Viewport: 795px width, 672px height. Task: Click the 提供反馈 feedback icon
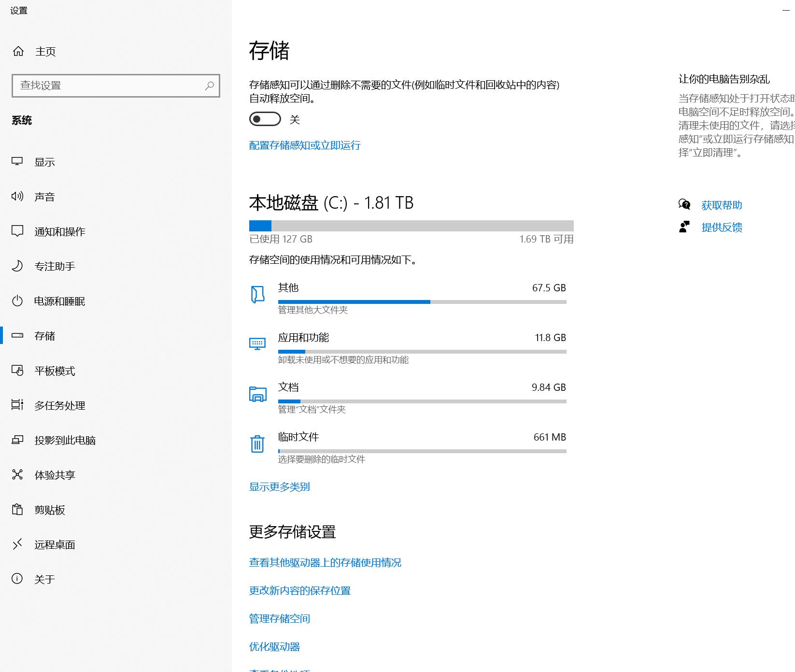point(684,227)
